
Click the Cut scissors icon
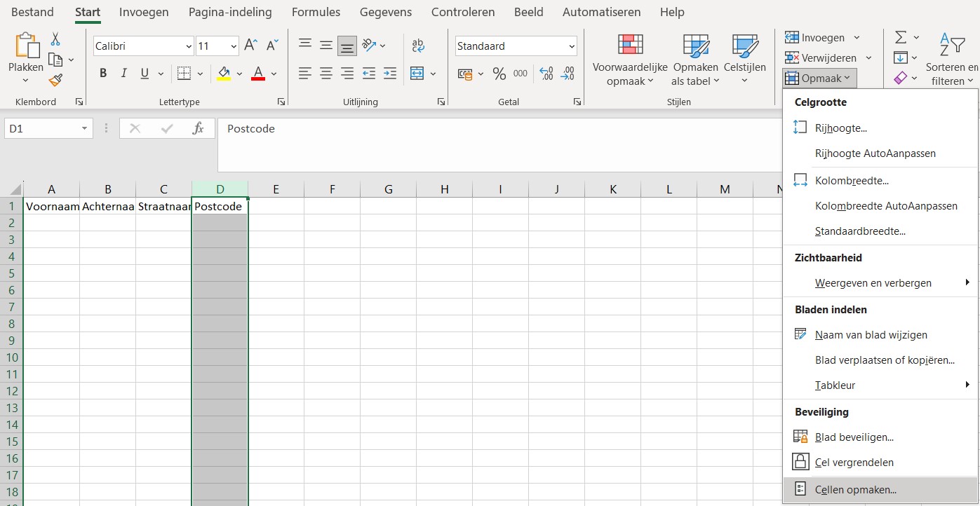pyautogui.click(x=55, y=39)
